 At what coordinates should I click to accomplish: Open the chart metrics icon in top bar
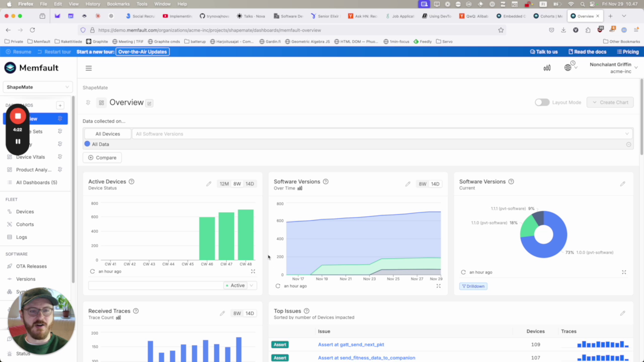coord(547,68)
